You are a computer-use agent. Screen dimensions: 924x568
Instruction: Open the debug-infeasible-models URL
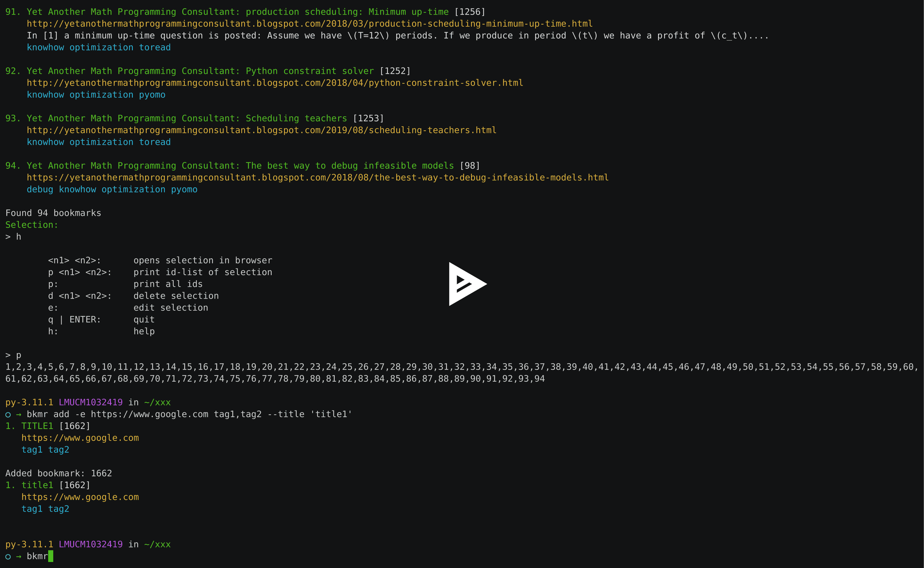point(317,177)
